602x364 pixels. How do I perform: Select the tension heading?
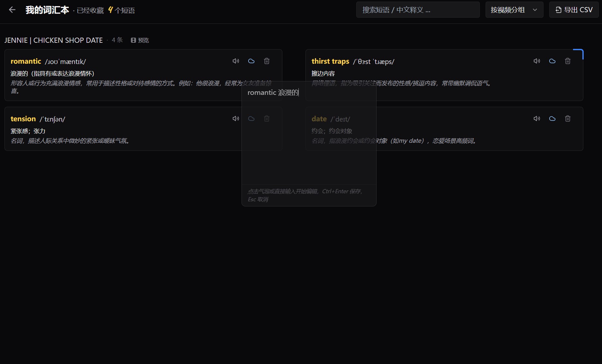click(x=23, y=119)
